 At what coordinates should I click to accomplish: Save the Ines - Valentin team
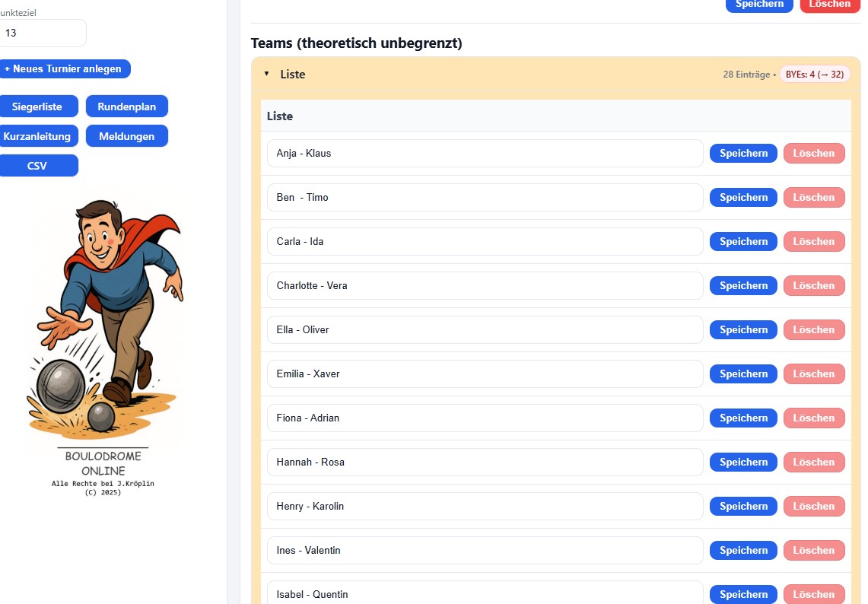(x=743, y=550)
